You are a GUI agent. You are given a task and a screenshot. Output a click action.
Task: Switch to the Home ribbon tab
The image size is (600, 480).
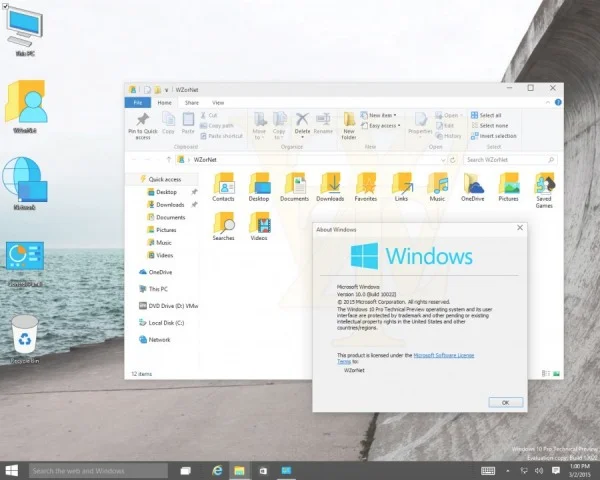[x=165, y=103]
